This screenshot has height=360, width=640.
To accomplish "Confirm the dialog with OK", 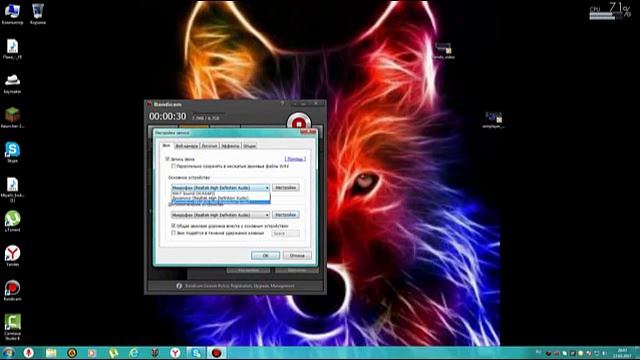I will 265,256.
